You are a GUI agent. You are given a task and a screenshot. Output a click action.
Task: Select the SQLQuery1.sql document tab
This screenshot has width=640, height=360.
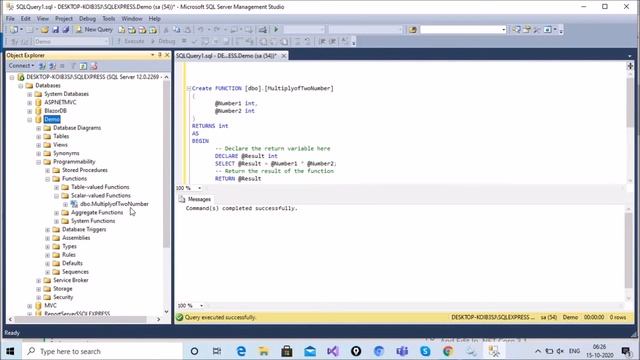coord(226,56)
